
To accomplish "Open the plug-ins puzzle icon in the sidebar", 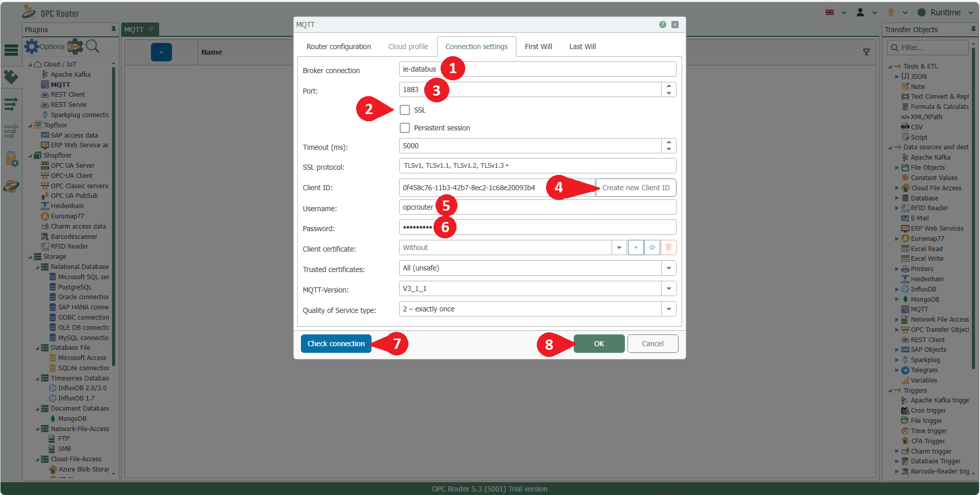I will (11, 77).
